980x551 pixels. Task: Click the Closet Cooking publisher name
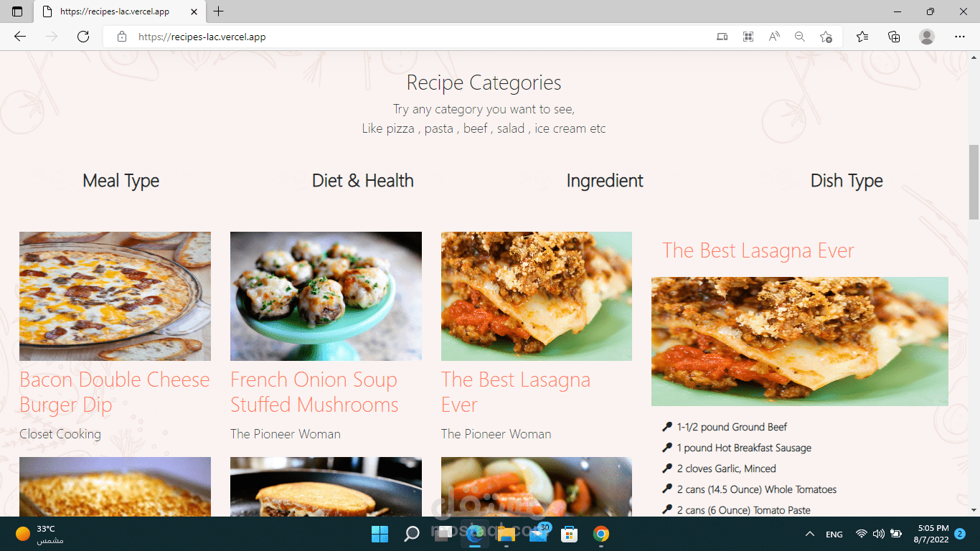[60, 434]
